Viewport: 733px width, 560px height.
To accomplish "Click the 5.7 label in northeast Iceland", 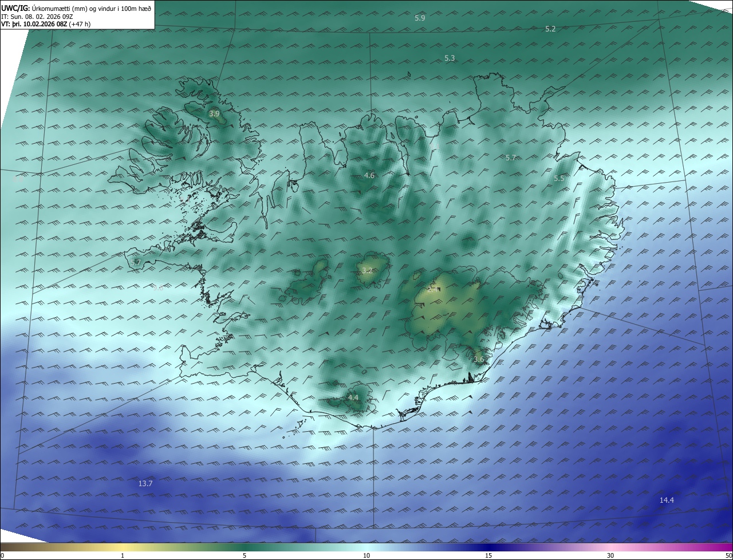I will point(511,157).
